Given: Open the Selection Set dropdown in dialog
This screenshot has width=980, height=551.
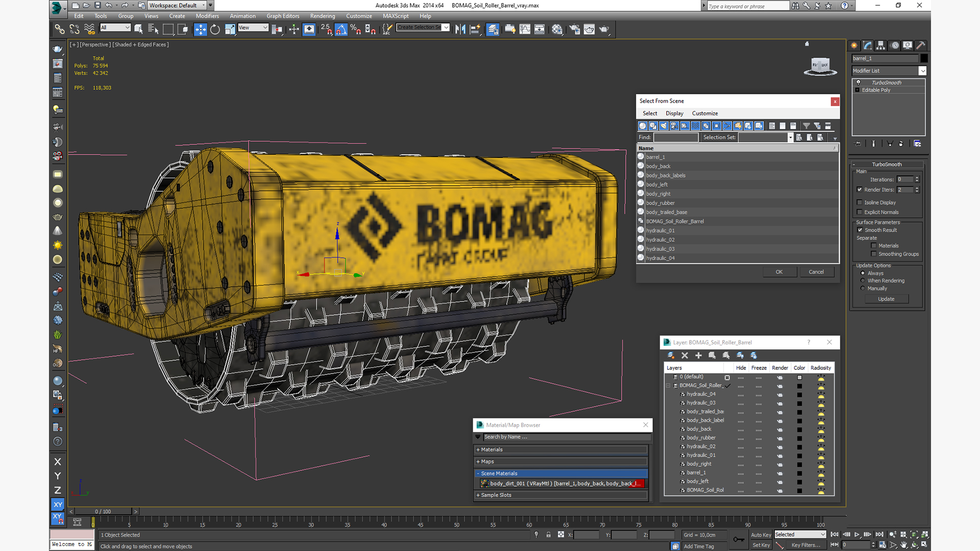Looking at the screenshot, I should pyautogui.click(x=791, y=137).
